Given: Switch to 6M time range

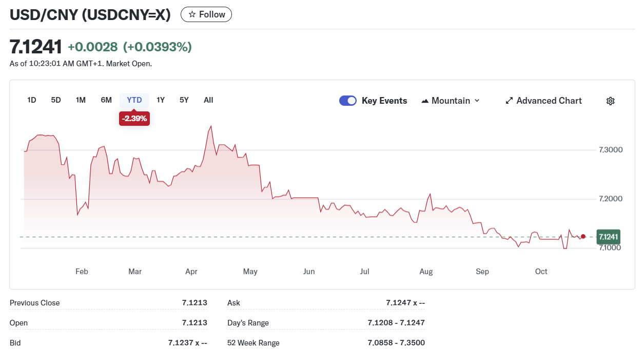Looking at the screenshot, I should coord(106,100).
